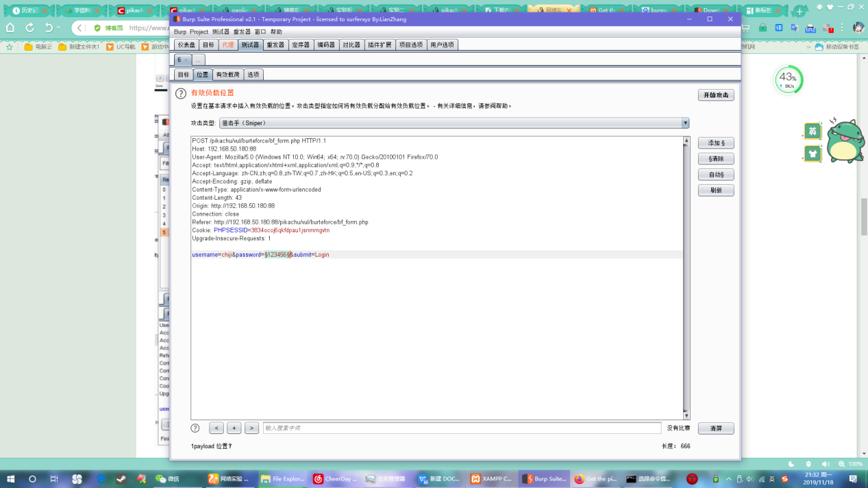This screenshot has width=868, height=488.
Task: Open the 目标 sub-tab of the intruder
Action: 184,75
